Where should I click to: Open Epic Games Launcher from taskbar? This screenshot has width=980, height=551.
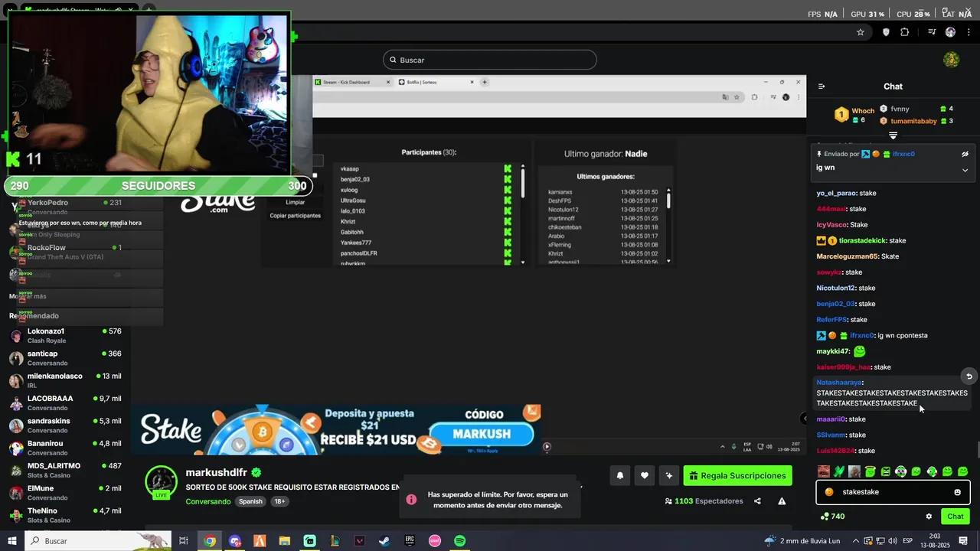click(x=410, y=541)
